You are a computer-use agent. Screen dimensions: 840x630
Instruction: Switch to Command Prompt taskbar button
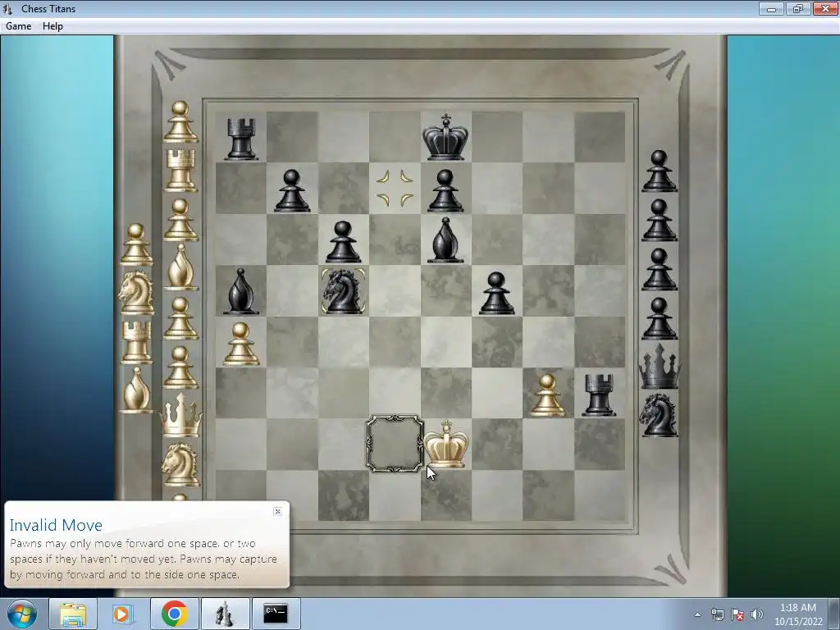coord(276,614)
